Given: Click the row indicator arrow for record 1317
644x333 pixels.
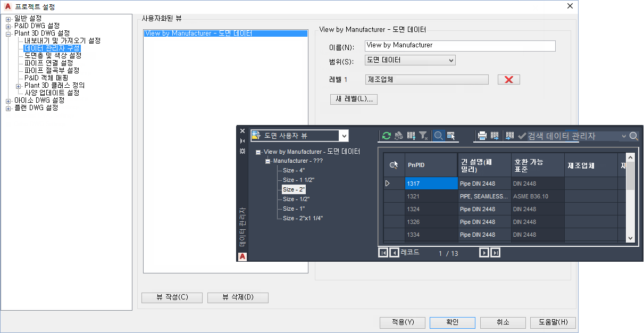Looking at the screenshot, I should 388,184.
